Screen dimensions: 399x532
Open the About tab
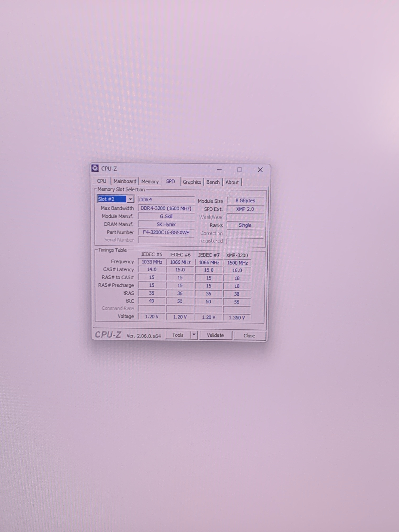tap(232, 182)
